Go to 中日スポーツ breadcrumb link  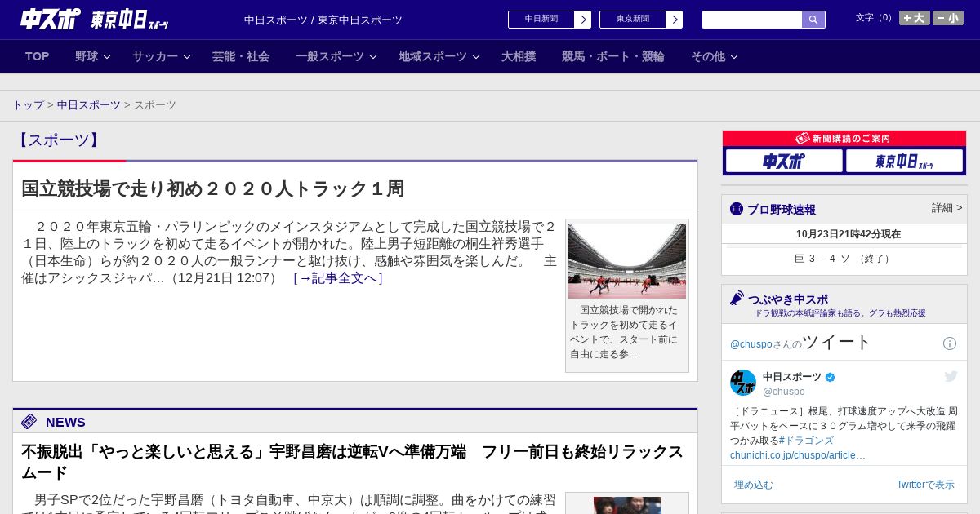click(89, 105)
